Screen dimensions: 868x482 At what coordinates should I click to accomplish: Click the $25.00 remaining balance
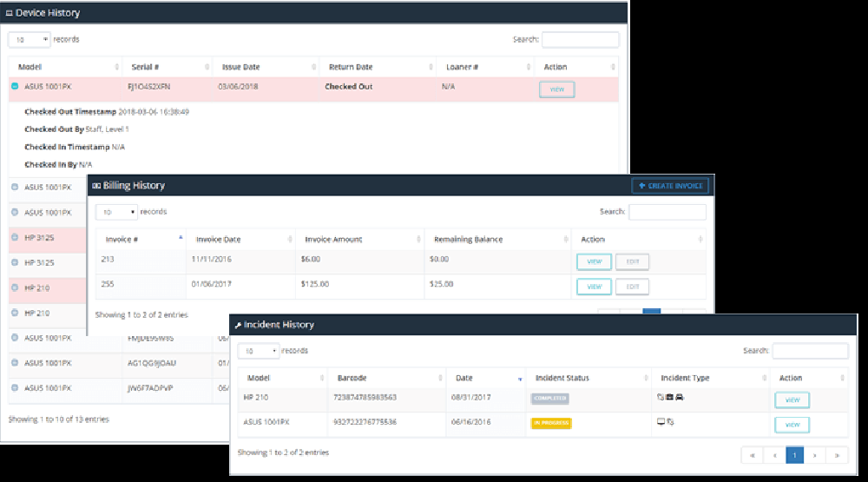point(441,284)
